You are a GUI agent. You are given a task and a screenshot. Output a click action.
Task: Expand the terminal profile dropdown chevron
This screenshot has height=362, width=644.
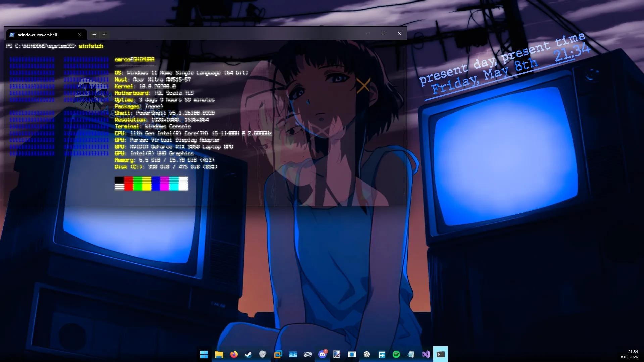coord(104,35)
